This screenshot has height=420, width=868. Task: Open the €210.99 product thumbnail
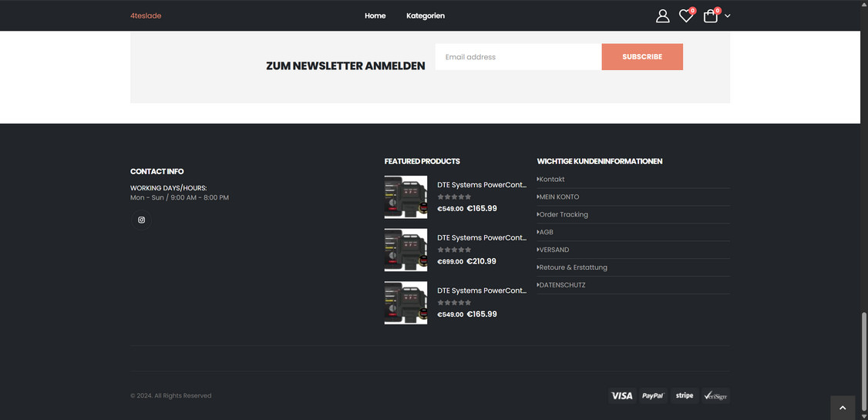tap(405, 250)
